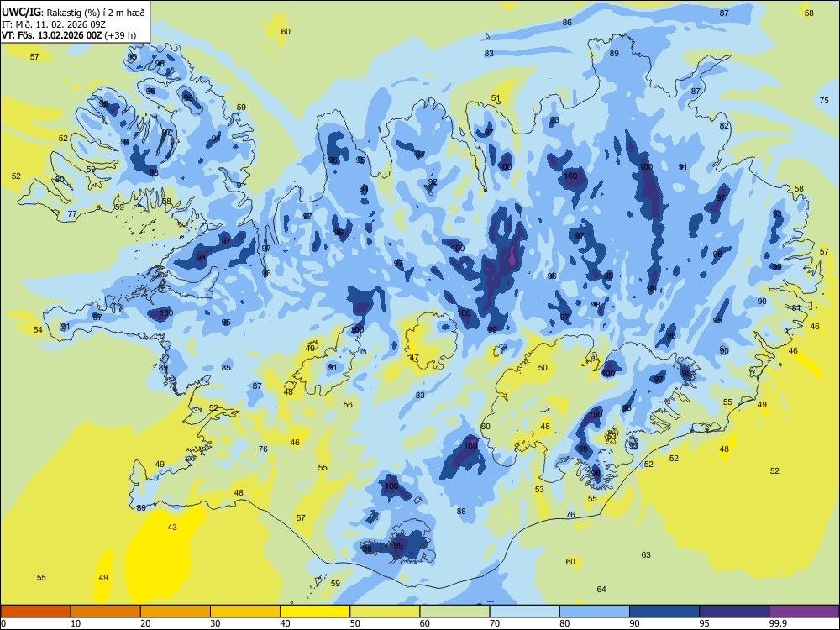Click the init time 'IT: Mið. 11. 02. 2026 09Z'
The height and width of the screenshot is (630, 840).
(x=54, y=24)
